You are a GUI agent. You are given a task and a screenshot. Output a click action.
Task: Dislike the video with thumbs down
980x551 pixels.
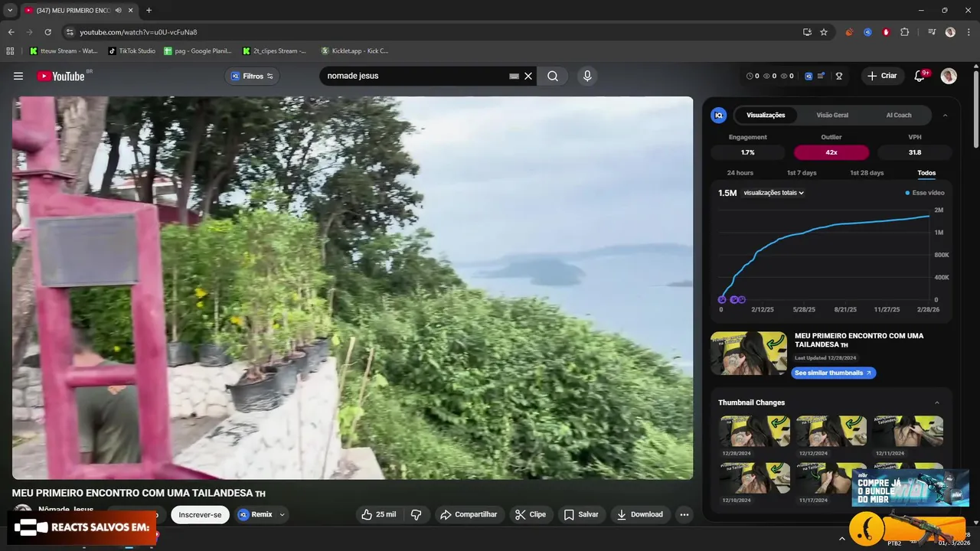[x=416, y=515]
